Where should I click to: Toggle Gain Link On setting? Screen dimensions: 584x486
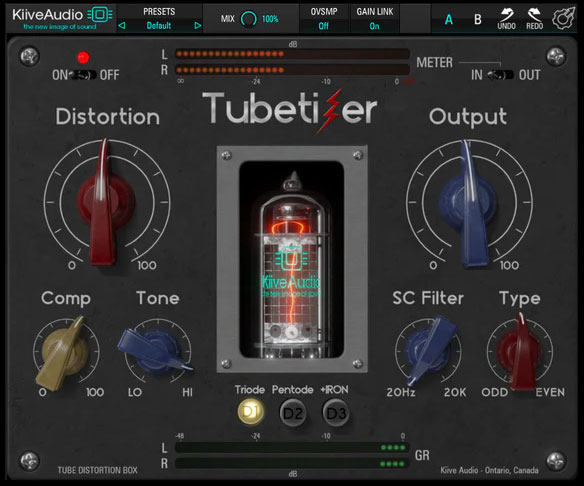tap(374, 26)
